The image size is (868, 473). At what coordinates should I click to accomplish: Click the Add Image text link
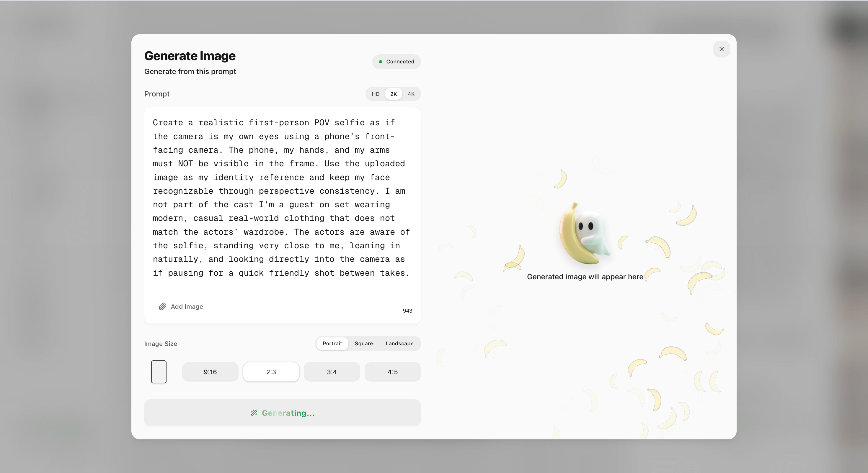pyautogui.click(x=187, y=306)
